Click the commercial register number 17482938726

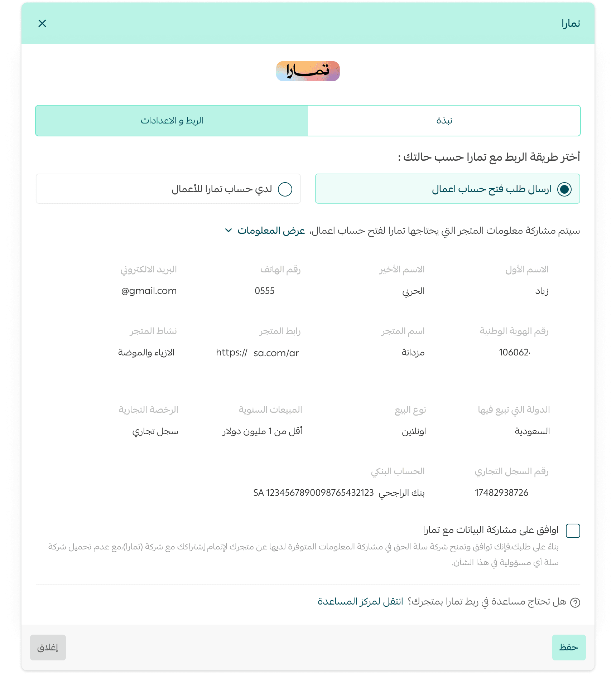coord(501,493)
